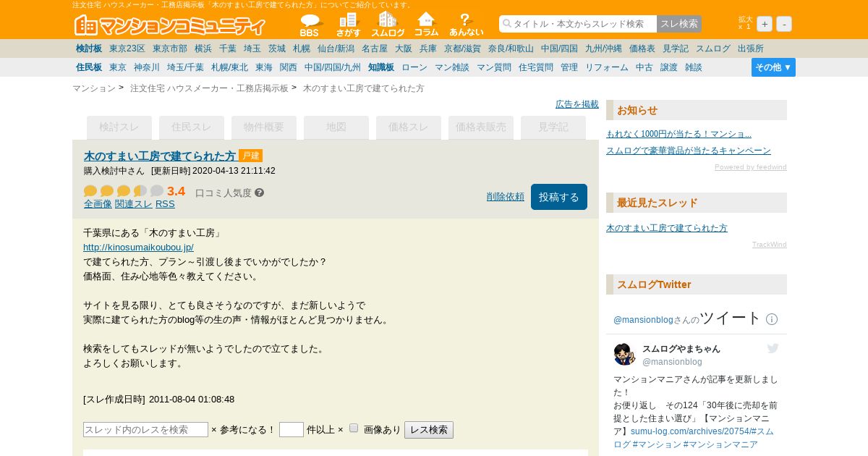Select 千葉 in the 検討板 menu
This screenshot has height=456, width=868.
pos(228,48)
